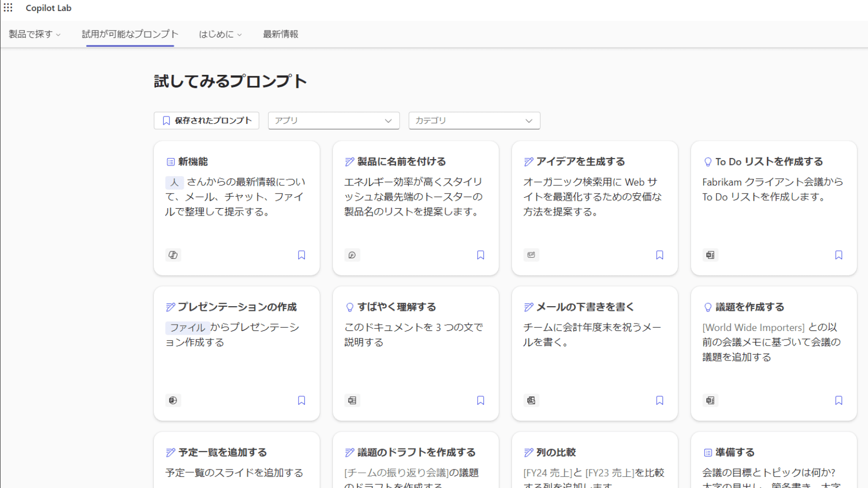Click the 人 placeholder chip in 新機能 card
Image resolution: width=868 pixels, height=488 pixels.
tap(174, 182)
